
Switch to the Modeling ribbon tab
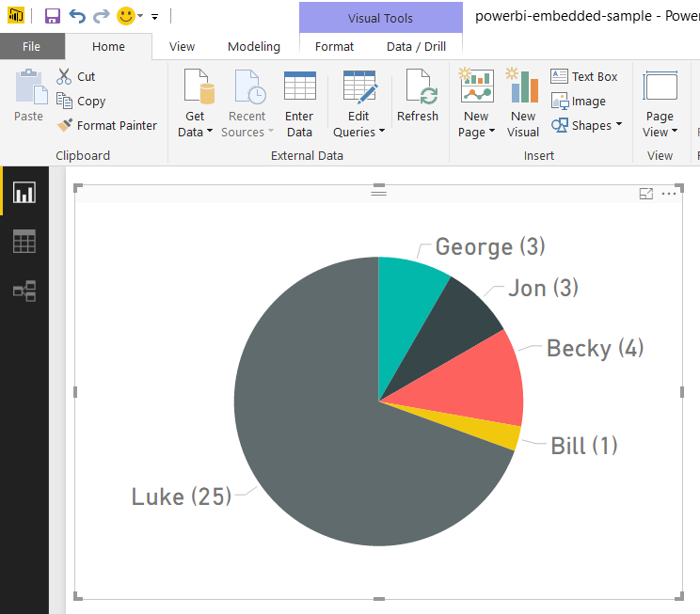(254, 46)
